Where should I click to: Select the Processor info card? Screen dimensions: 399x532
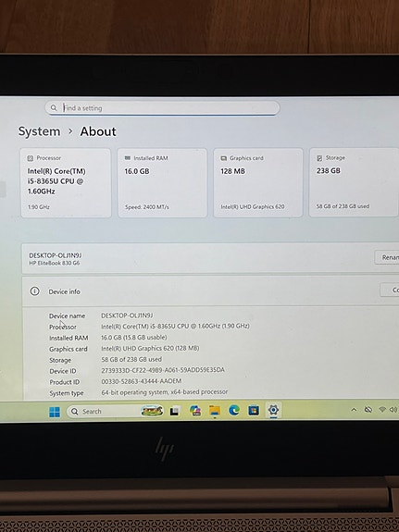pyautogui.click(x=66, y=182)
